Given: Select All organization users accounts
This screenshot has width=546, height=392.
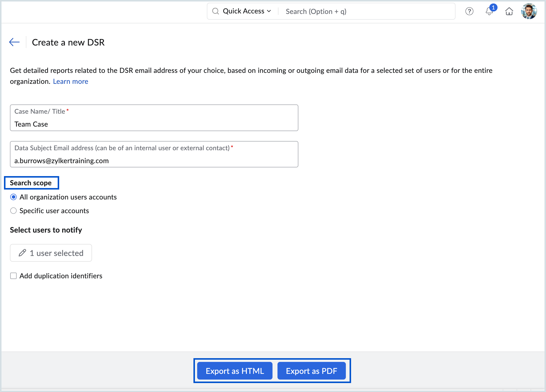Looking at the screenshot, I should 13,197.
